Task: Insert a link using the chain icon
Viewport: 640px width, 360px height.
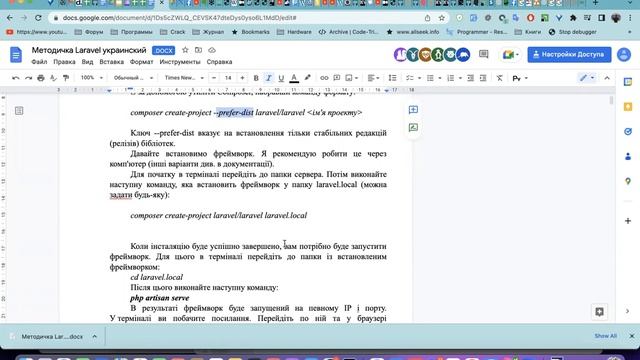Action: tap(324, 78)
